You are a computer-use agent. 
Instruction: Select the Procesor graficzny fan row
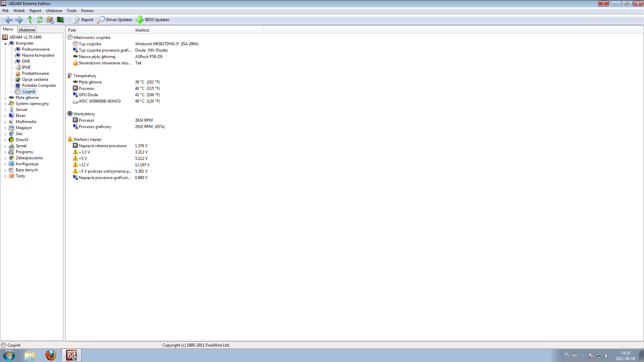click(x=119, y=127)
